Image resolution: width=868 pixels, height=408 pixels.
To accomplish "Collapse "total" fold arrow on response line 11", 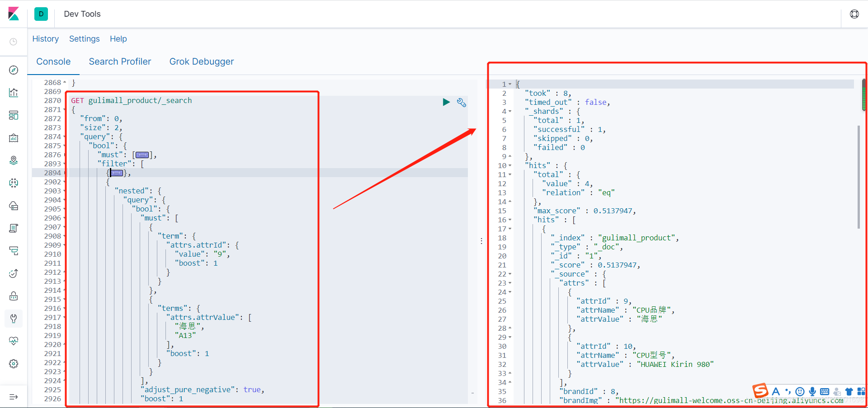I will click(510, 175).
